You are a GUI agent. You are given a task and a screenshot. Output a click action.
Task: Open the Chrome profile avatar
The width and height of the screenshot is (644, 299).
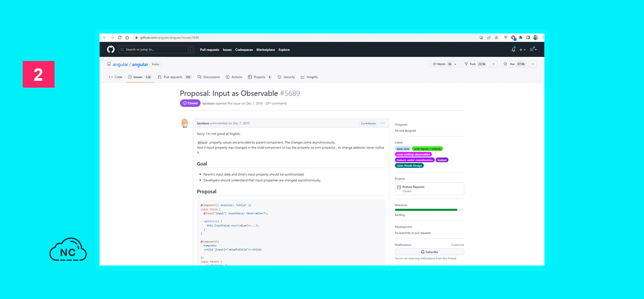[x=535, y=37]
